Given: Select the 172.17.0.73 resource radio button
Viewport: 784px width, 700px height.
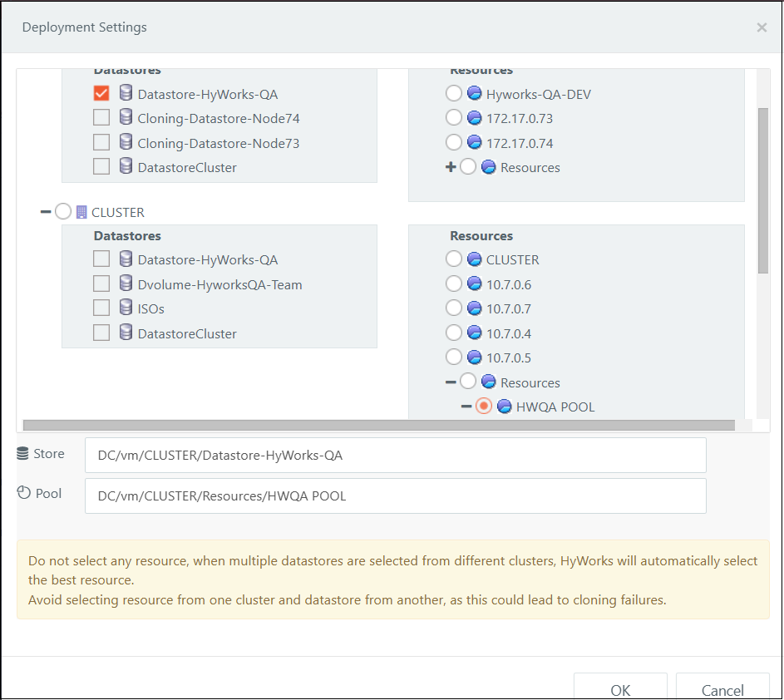Looking at the screenshot, I should point(453,117).
